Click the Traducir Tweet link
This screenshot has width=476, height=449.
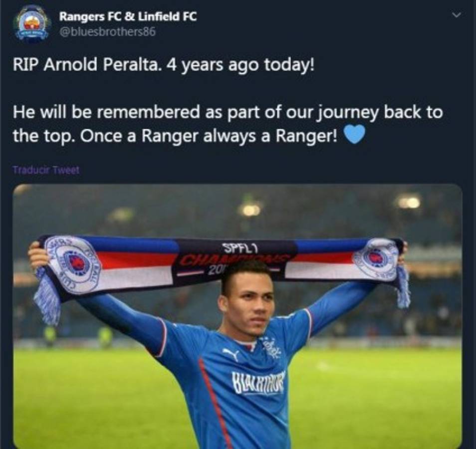click(46, 170)
